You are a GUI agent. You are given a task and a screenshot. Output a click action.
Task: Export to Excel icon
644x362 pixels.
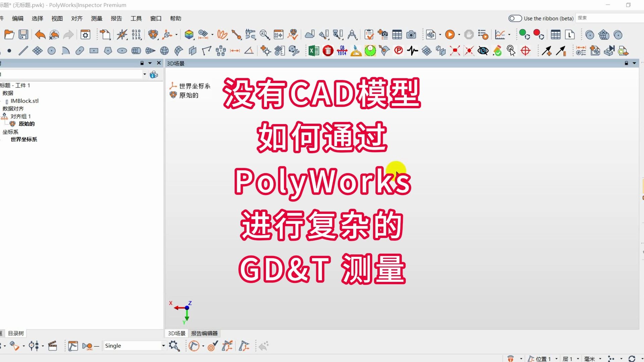(314, 51)
